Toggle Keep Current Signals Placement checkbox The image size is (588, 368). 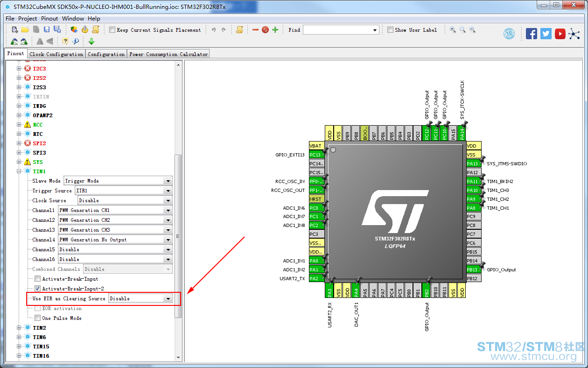112,30
